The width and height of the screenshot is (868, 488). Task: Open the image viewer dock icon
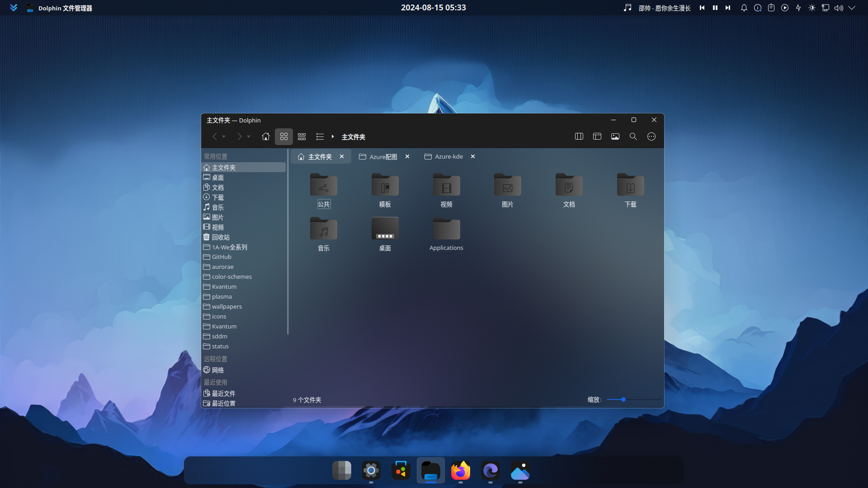pos(520,471)
